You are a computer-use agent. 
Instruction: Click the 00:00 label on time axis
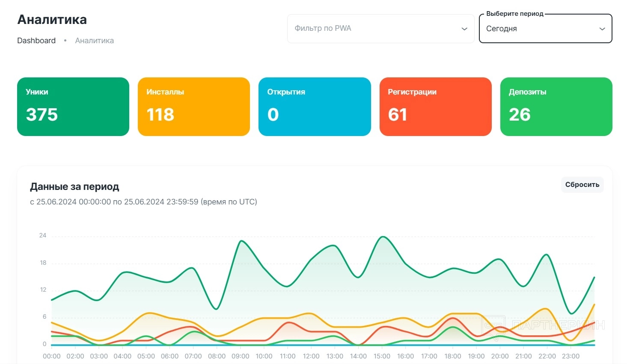(52, 356)
